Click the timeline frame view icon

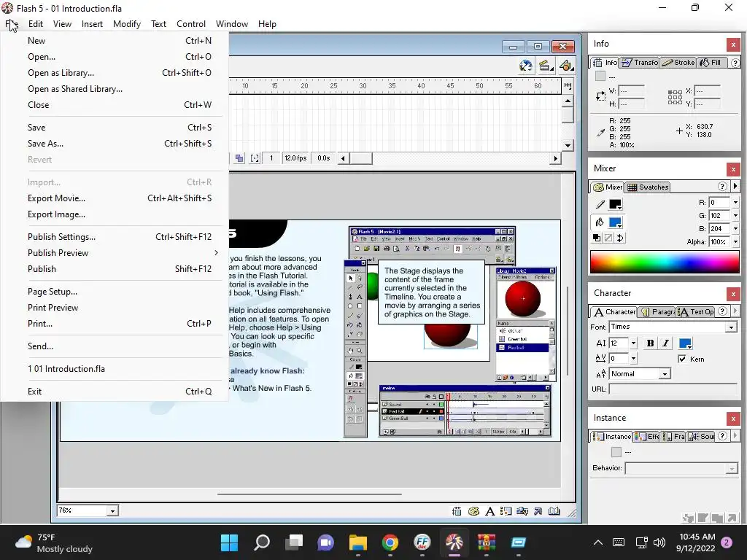pos(568,86)
